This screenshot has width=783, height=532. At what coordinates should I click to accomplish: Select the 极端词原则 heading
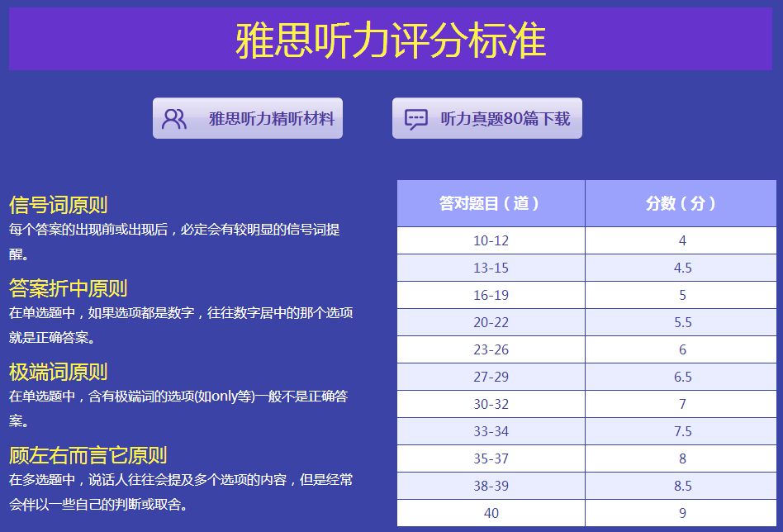59,372
